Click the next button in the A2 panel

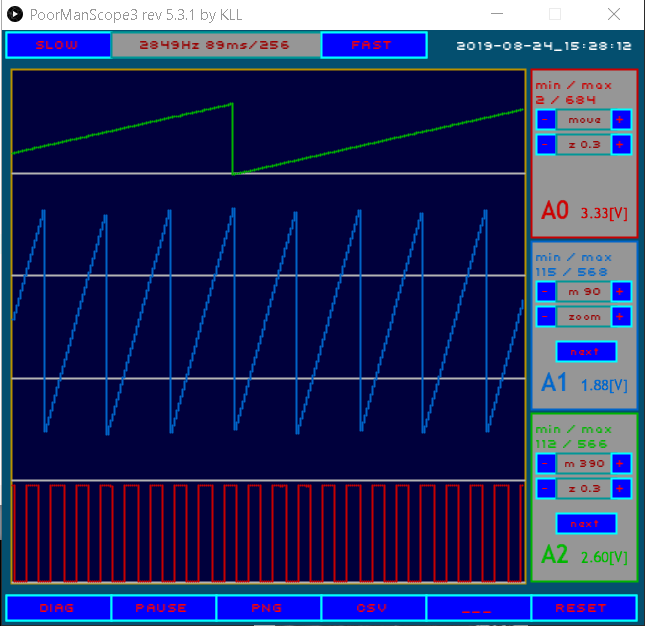coord(585,523)
